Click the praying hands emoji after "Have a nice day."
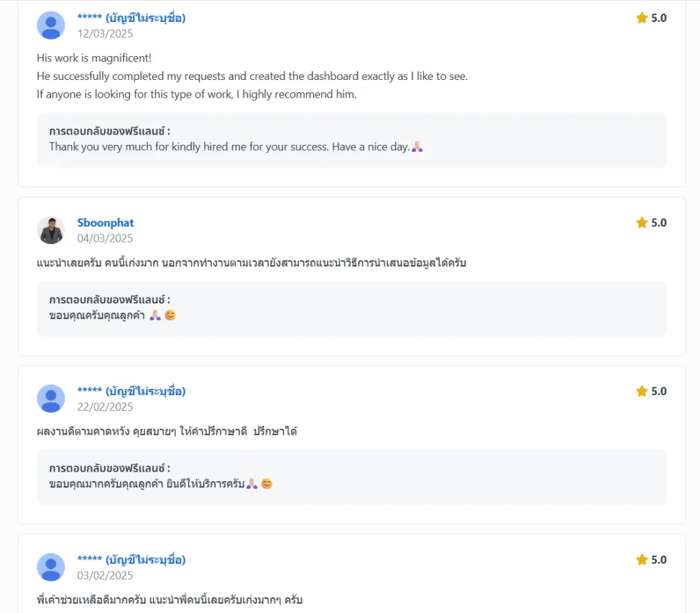The height and width of the screenshot is (613, 700). click(x=417, y=147)
